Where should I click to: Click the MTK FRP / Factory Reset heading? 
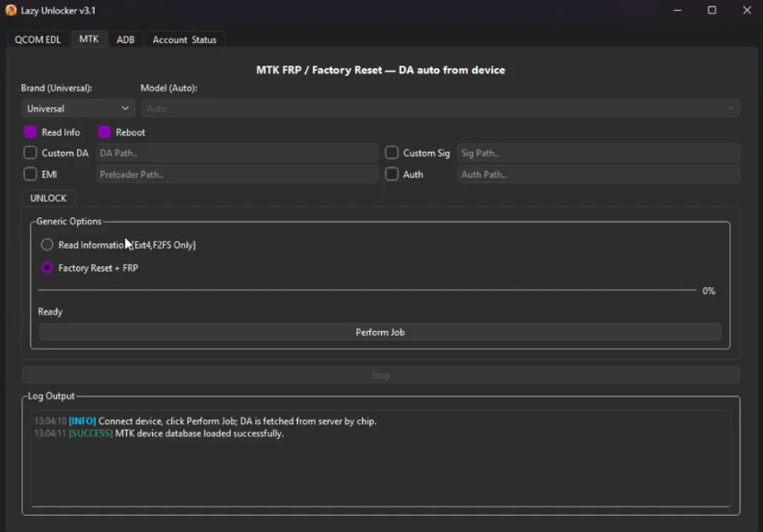pyautogui.click(x=380, y=70)
